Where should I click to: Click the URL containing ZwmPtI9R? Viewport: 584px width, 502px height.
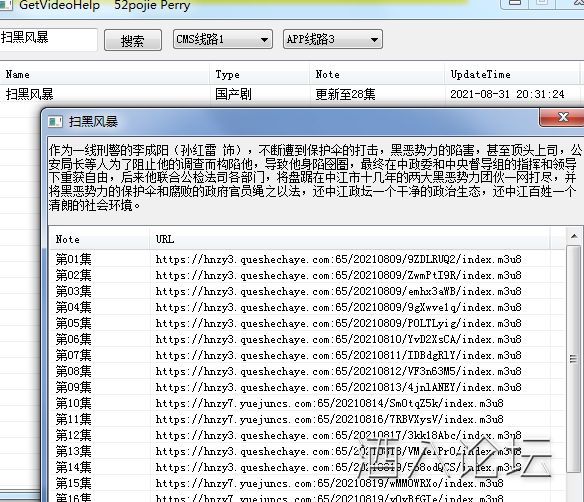pyautogui.click(x=339, y=275)
